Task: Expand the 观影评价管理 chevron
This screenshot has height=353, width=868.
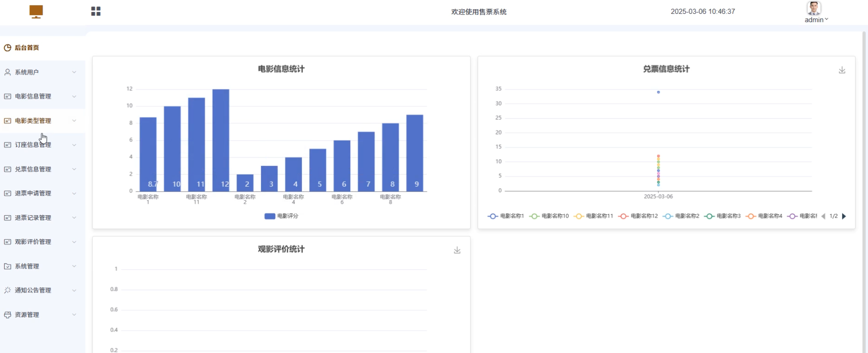Action: [74, 241]
